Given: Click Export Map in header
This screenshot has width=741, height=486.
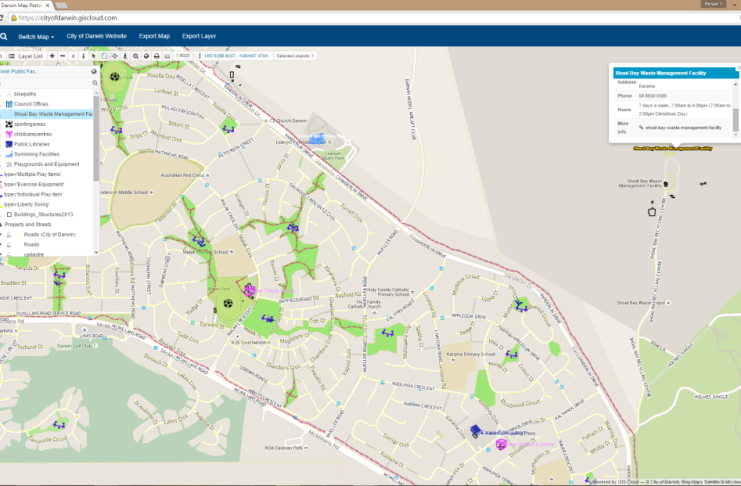Looking at the screenshot, I should pyautogui.click(x=154, y=36).
